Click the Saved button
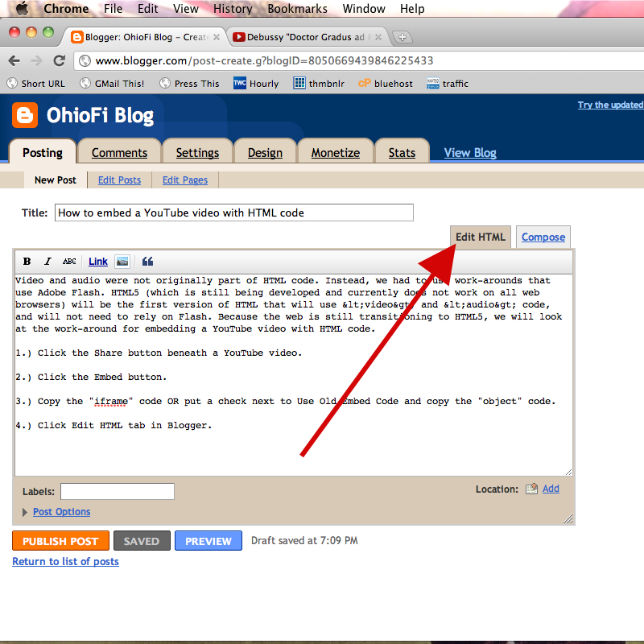This screenshot has width=644, height=644. (x=142, y=541)
